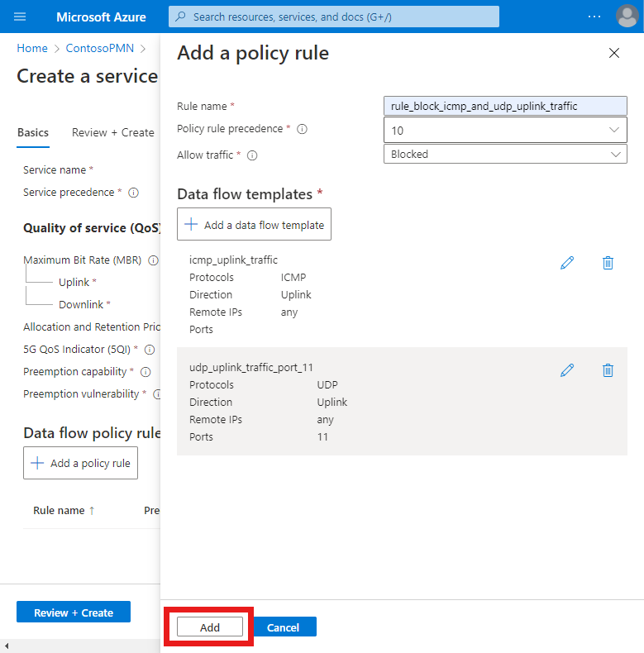The image size is (644, 653).
Task: Show info for Preemption capability
Action: (145, 372)
